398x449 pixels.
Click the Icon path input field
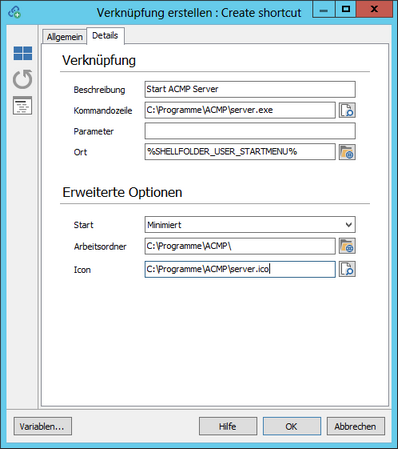tap(240, 269)
